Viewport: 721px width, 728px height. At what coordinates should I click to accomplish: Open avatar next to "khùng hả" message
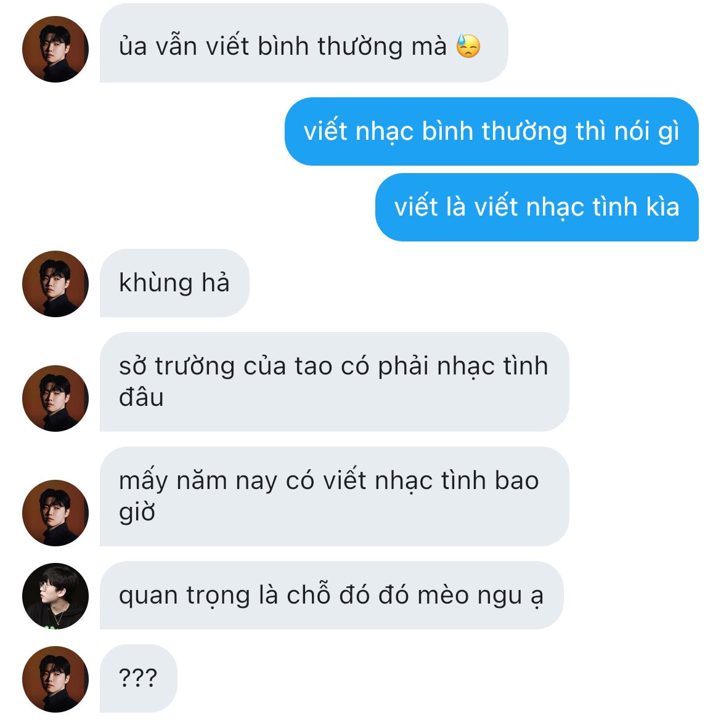[x=55, y=284]
